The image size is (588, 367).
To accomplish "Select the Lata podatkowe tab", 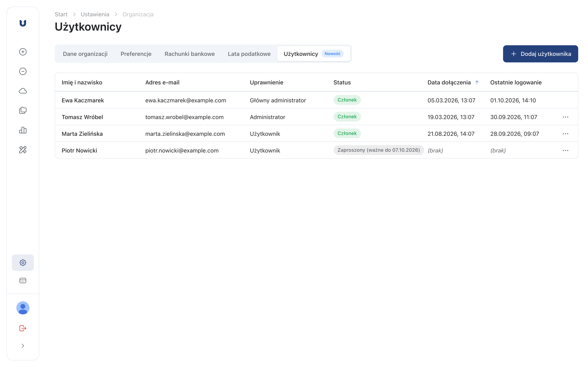I will tap(249, 54).
